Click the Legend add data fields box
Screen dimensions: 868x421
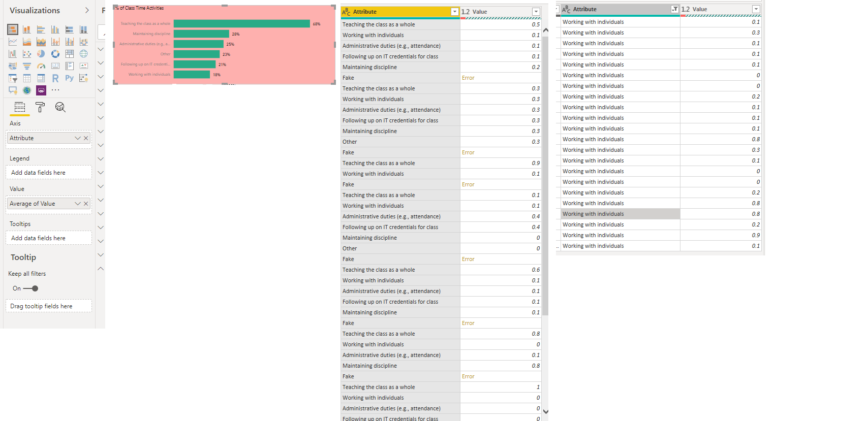pos(49,173)
